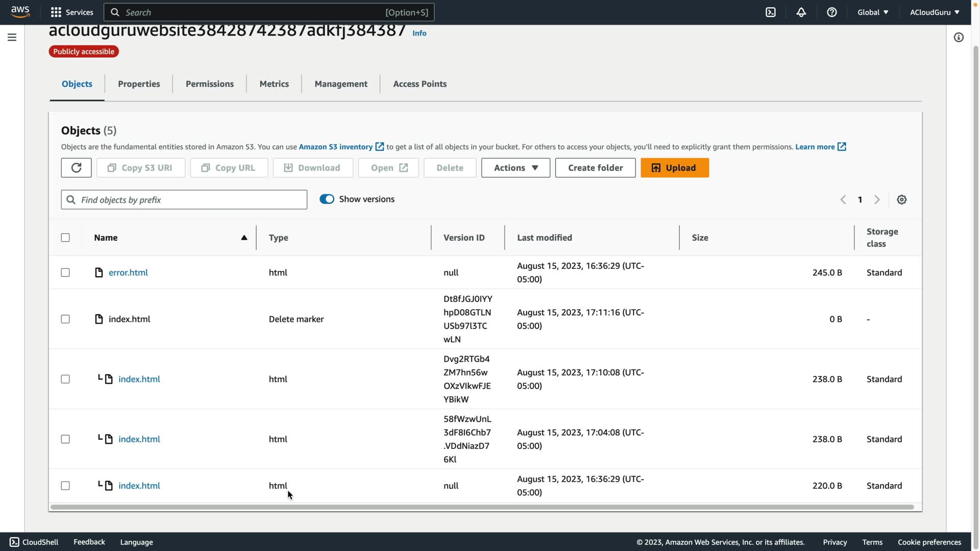Open the side navigation hamburger menu
The height and width of the screenshot is (551, 980).
pos(12,37)
